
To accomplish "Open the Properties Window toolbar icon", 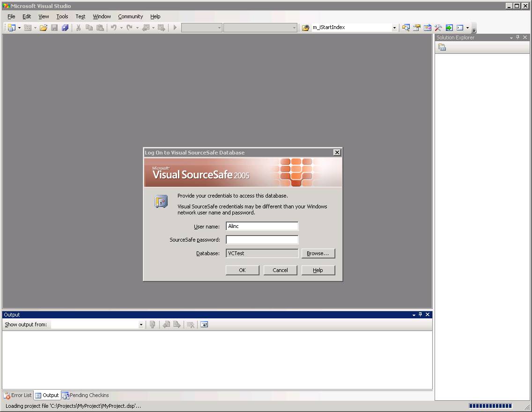I will pyautogui.click(x=416, y=28).
